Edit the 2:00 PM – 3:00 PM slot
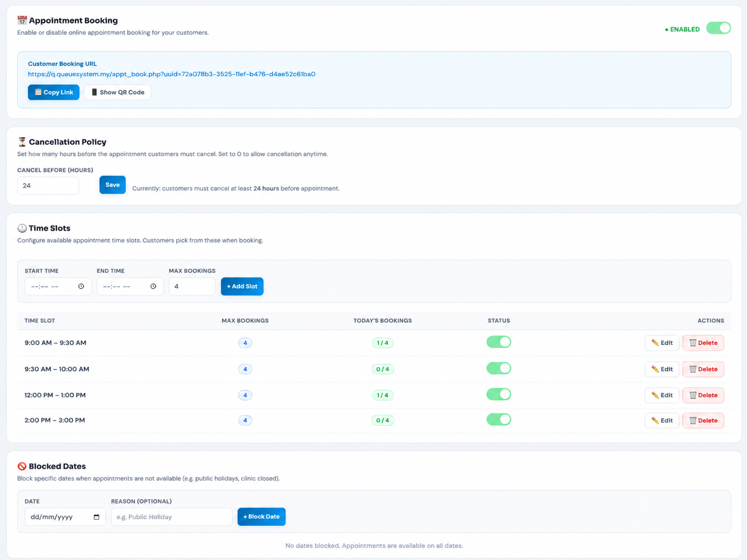Viewport: 747px width, 560px height. click(662, 420)
